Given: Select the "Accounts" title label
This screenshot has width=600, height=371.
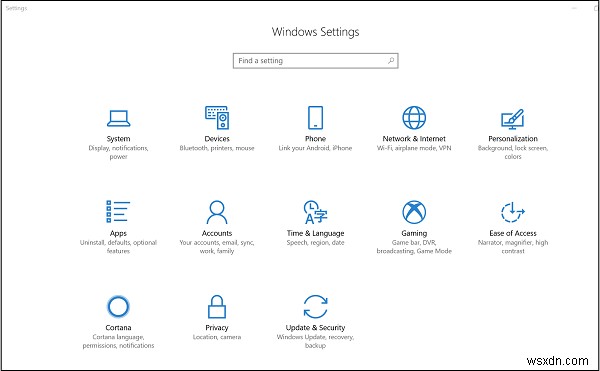Looking at the screenshot, I should coord(217,233).
